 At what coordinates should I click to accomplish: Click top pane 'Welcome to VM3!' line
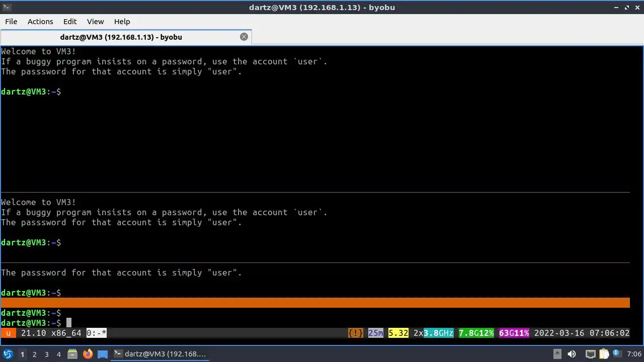39,51
